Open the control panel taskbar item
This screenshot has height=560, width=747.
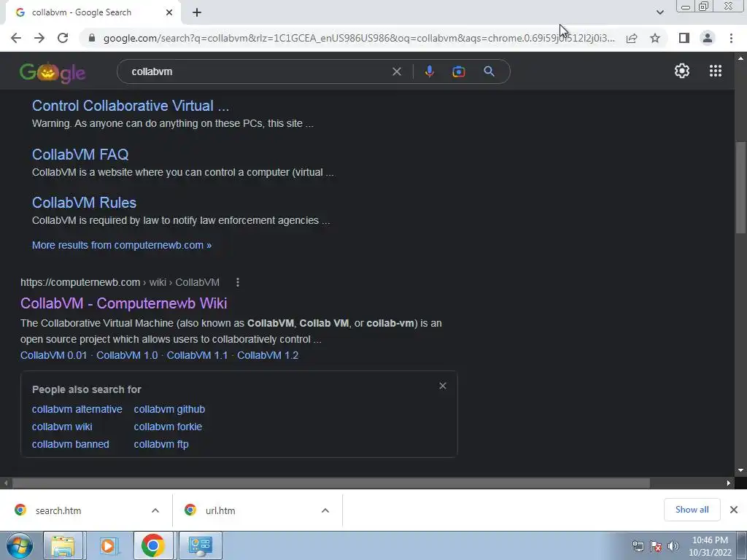pyautogui.click(x=200, y=545)
